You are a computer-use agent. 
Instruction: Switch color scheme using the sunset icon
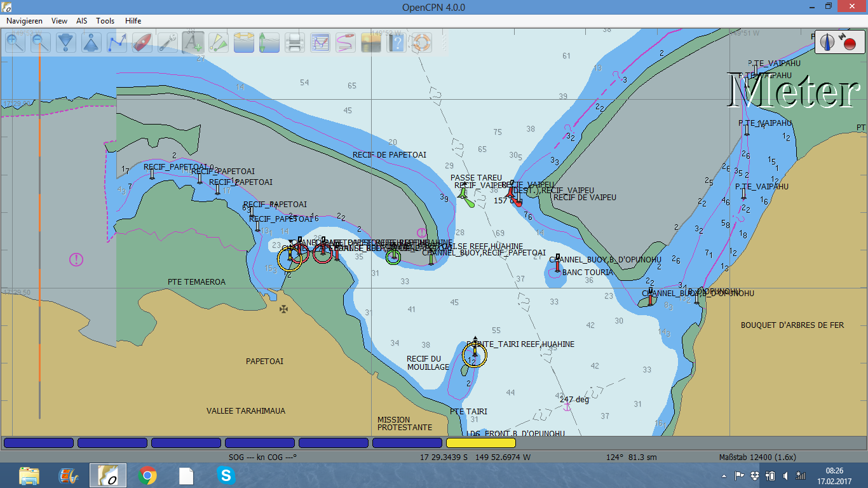[x=370, y=43]
